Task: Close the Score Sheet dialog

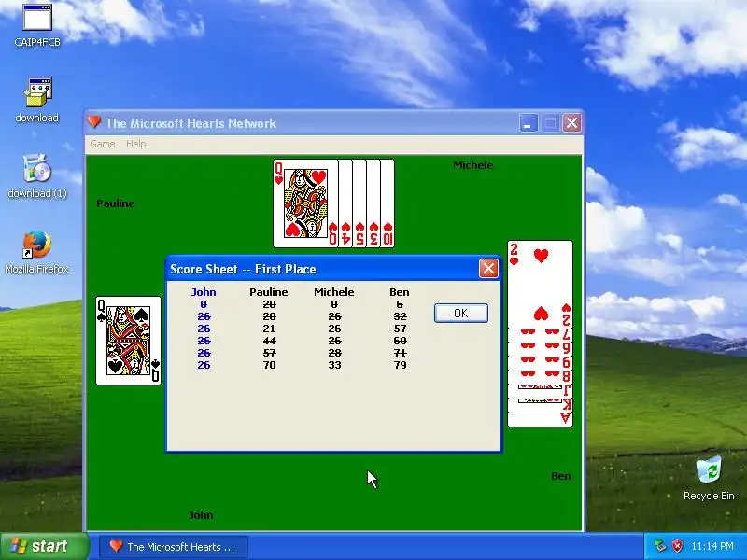Action: click(488, 269)
